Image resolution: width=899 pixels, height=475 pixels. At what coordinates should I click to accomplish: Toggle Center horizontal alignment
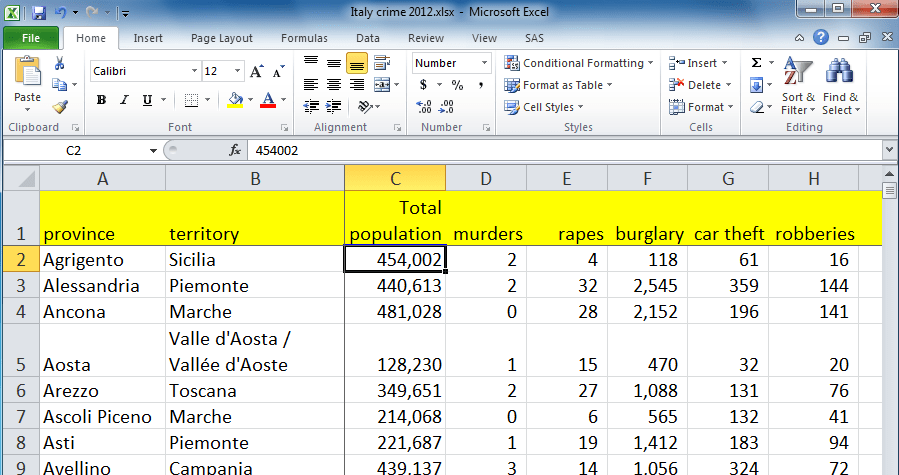(x=334, y=85)
